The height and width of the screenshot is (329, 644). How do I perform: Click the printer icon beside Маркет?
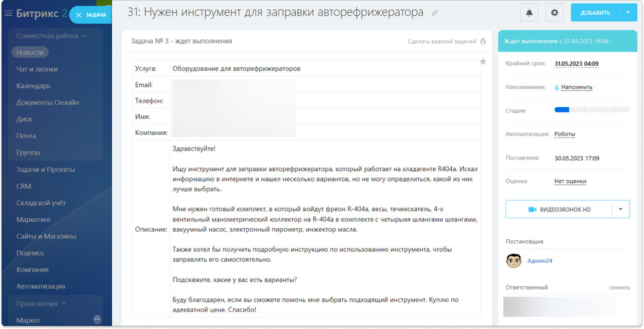click(x=97, y=320)
